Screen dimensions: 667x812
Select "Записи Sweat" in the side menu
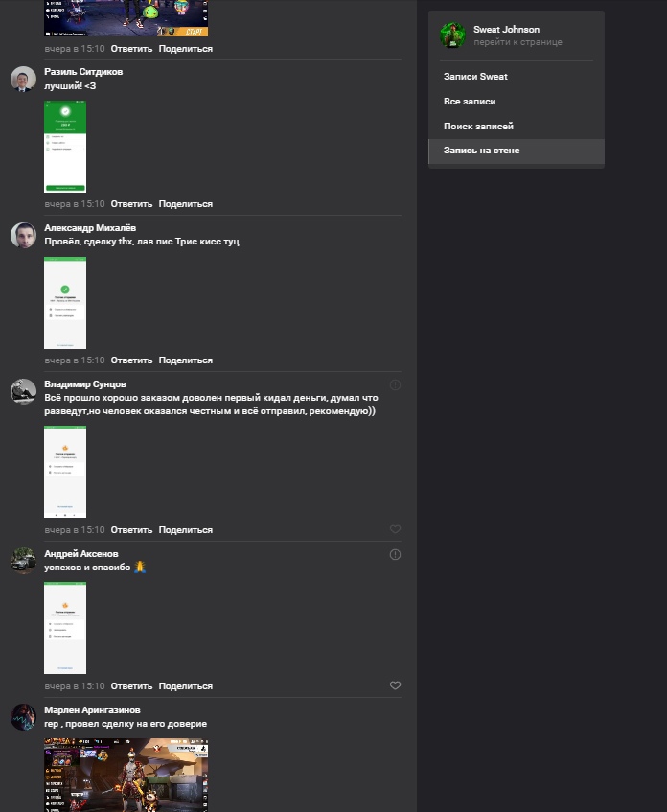[x=475, y=76]
